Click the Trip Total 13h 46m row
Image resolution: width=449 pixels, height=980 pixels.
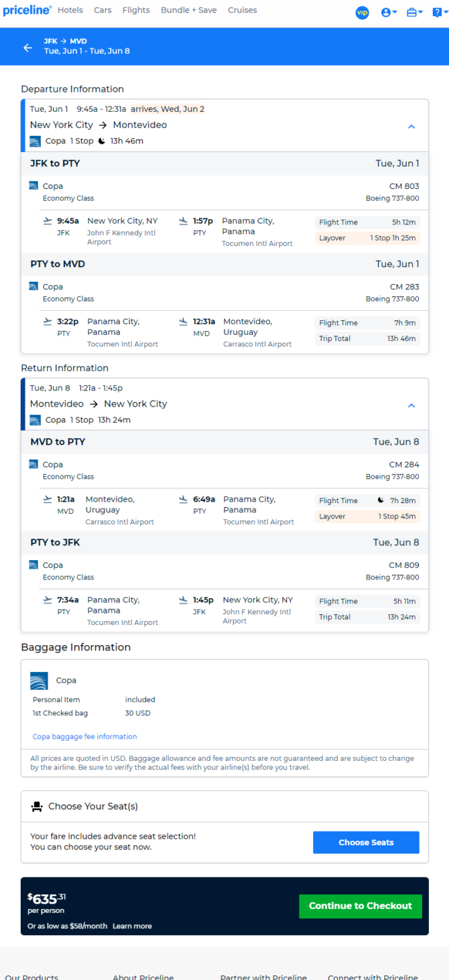click(367, 338)
